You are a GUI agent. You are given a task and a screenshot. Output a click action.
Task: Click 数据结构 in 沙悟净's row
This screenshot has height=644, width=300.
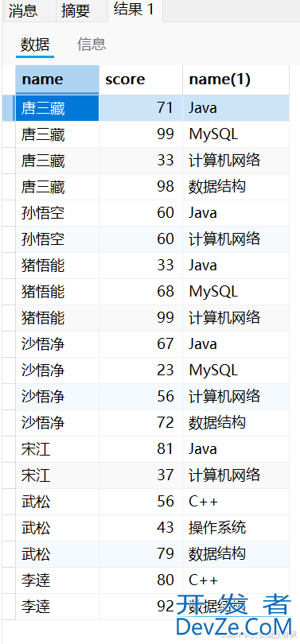pyautogui.click(x=236, y=424)
